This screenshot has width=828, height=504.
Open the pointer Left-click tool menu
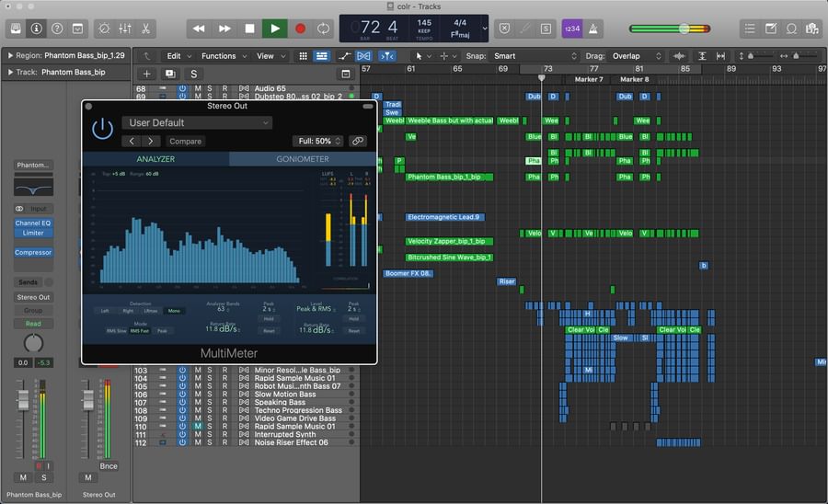[422, 56]
